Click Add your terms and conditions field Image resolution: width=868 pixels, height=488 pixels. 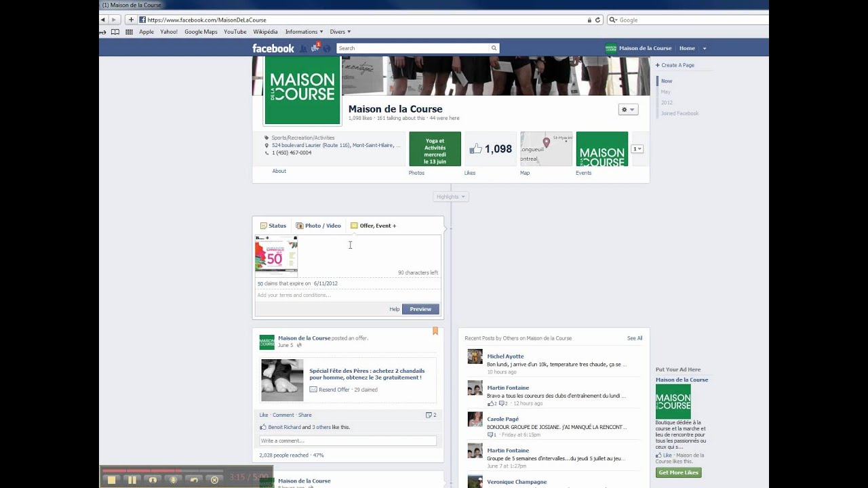pyautogui.click(x=348, y=295)
